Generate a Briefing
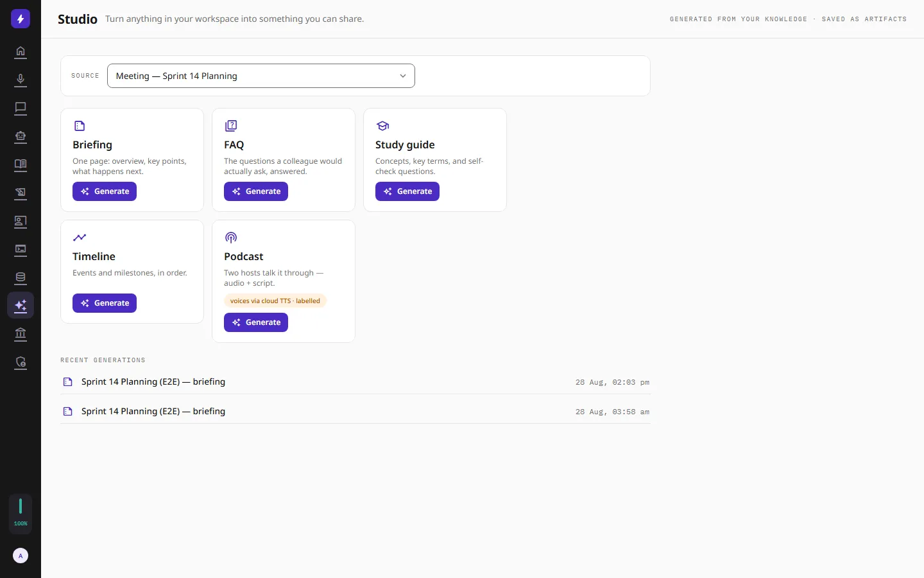The image size is (924, 578). (105, 191)
